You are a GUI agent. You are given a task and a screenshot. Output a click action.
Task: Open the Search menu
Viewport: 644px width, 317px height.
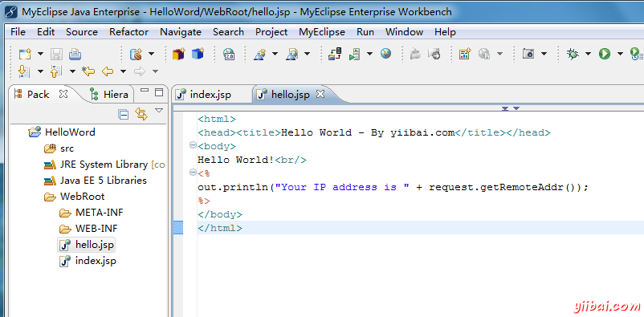pos(228,32)
